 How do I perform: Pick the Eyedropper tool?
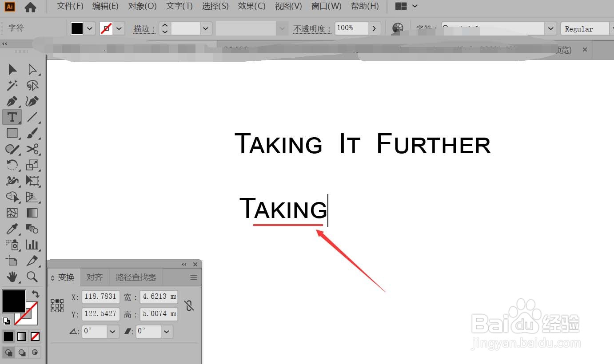(x=12, y=229)
